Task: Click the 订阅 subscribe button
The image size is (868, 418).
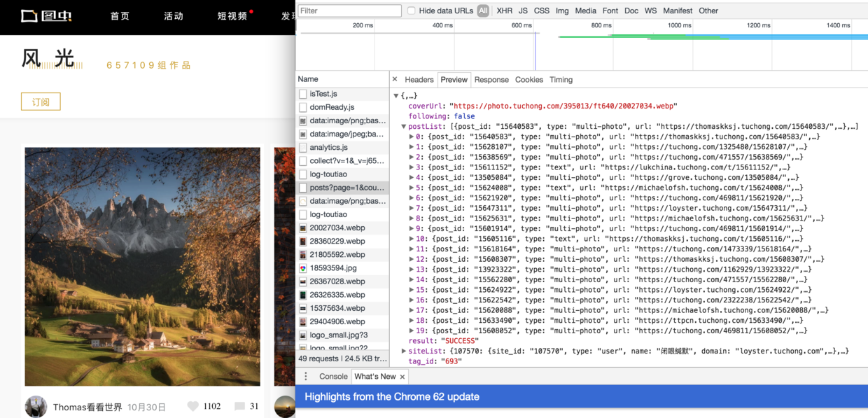Action: [41, 102]
